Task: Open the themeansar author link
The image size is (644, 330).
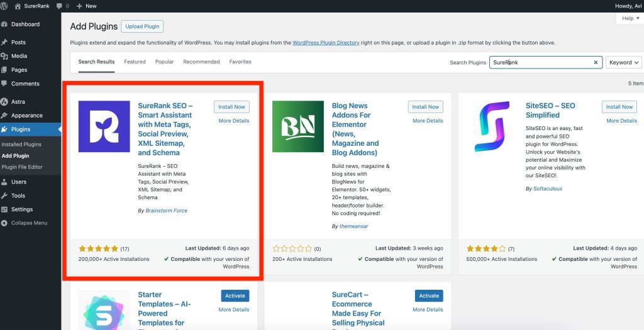Action: pos(353,226)
